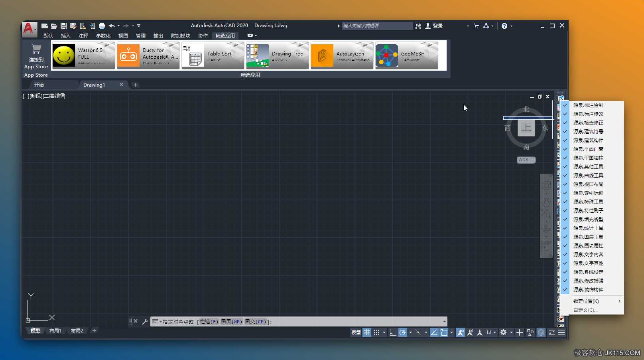Click the isolate objects shapes icon

click(530, 332)
